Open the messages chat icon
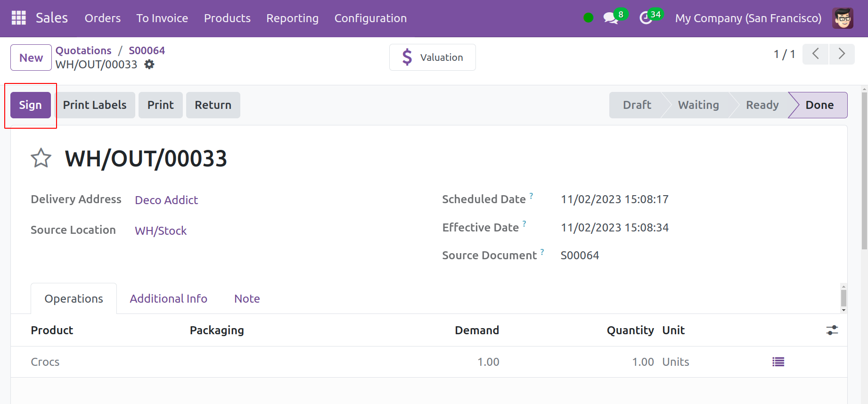 tap(610, 18)
